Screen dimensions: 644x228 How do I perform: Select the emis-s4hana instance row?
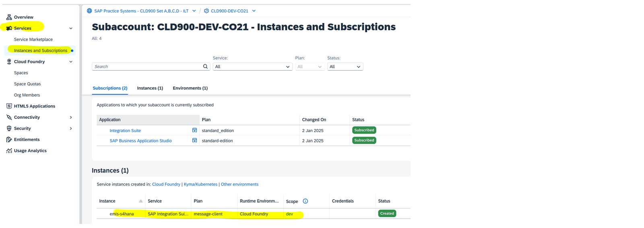[x=254, y=214]
